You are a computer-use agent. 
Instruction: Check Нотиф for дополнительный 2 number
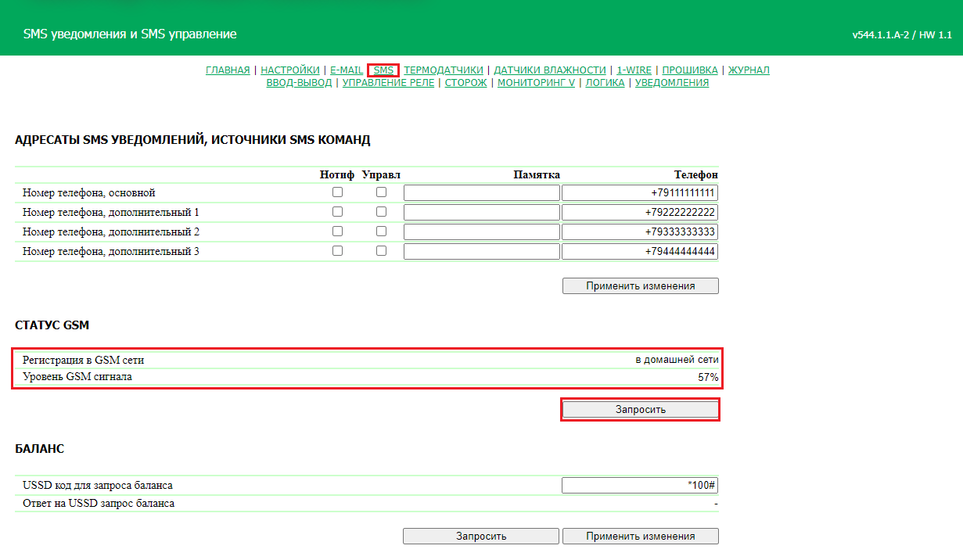pos(337,232)
